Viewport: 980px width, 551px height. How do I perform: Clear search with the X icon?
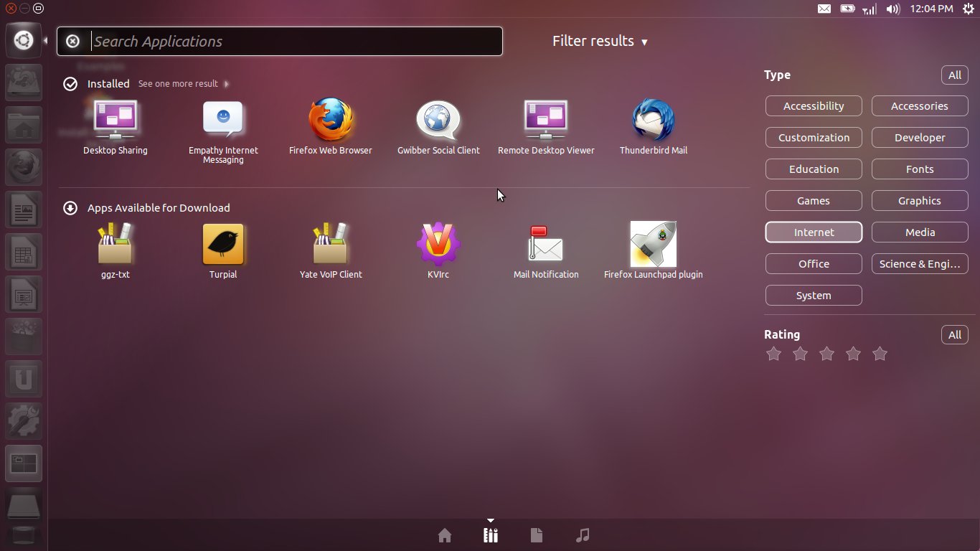tap(73, 42)
